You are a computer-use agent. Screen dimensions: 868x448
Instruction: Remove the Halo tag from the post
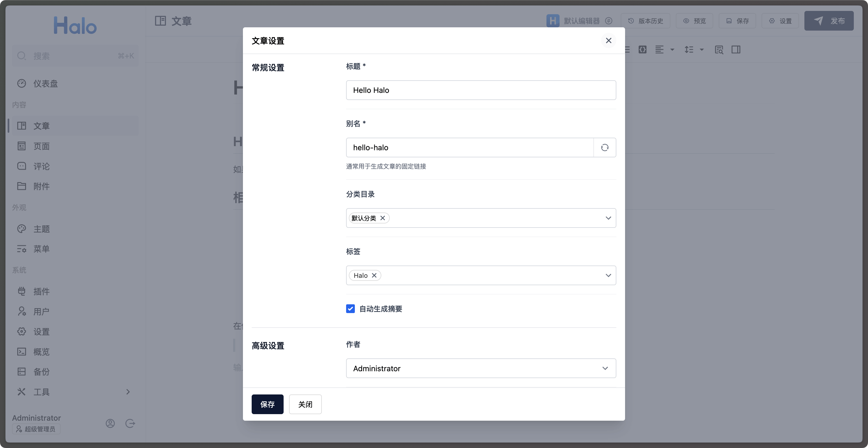point(374,275)
